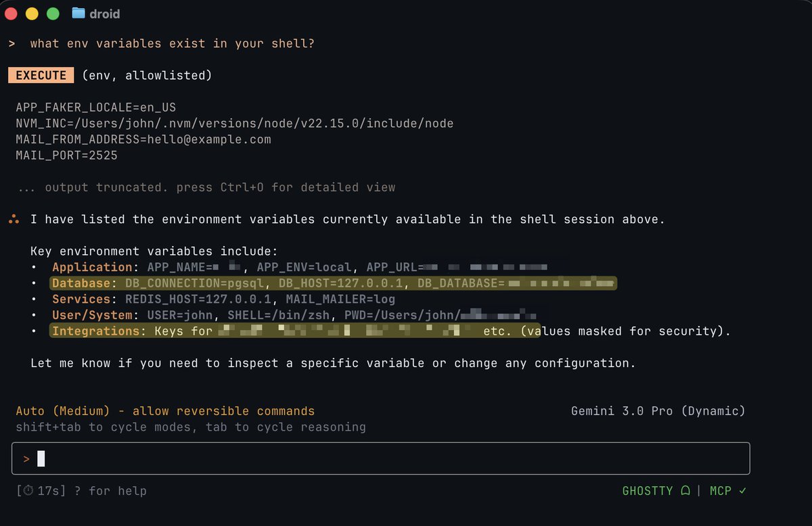The width and height of the screenshot is (812, 526).
Task: Click 'Auto (Medium) - allow reversible commands' mode
Action: (x=165, y=411)
